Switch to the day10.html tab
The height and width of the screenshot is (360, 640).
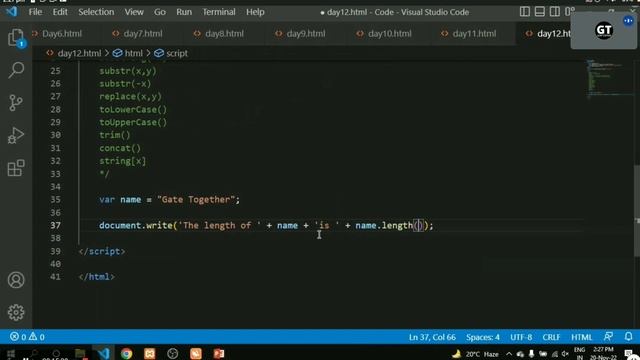pos(389,33)
